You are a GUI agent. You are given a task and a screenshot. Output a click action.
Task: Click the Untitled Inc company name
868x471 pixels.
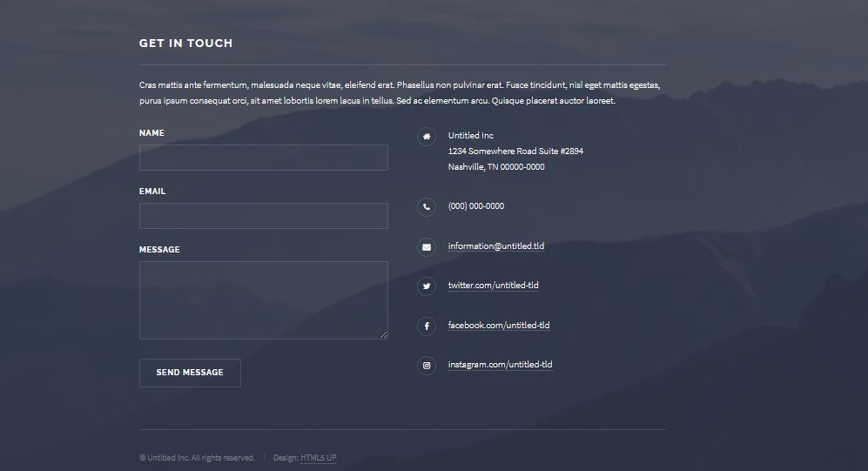(470, 136)
